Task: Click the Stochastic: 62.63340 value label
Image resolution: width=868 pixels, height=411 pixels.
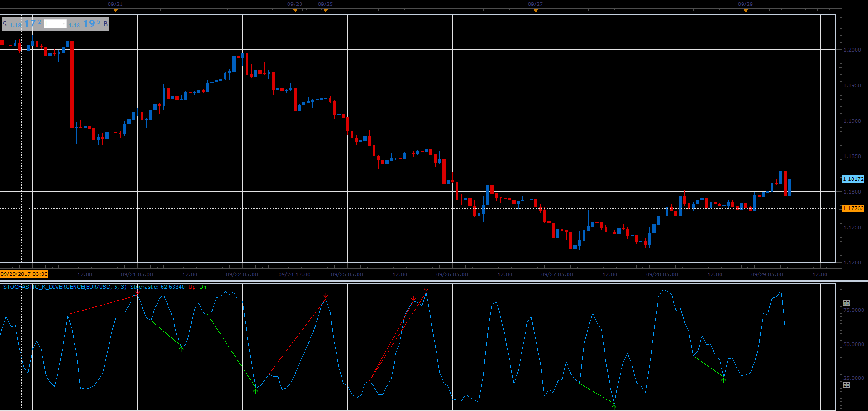Action: coord(158,287)
